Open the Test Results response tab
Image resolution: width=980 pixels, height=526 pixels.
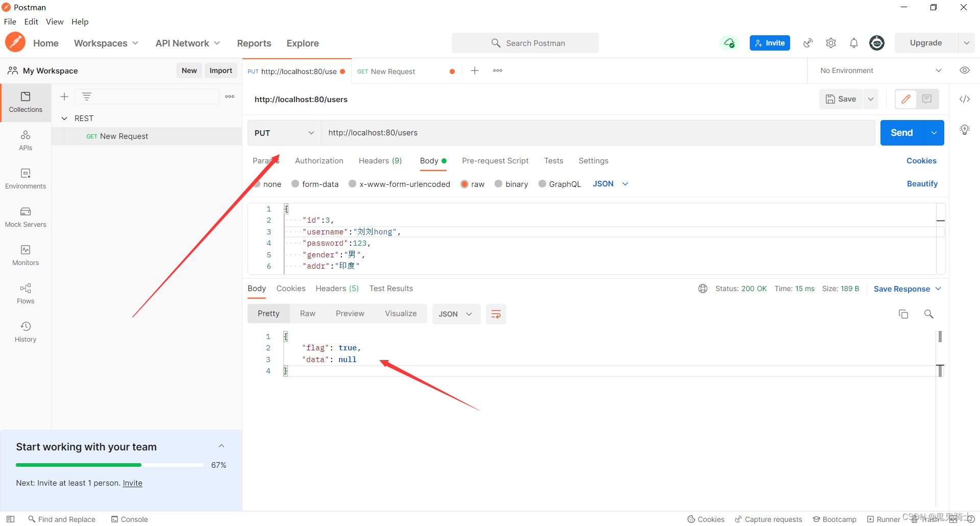pos(391,289)
